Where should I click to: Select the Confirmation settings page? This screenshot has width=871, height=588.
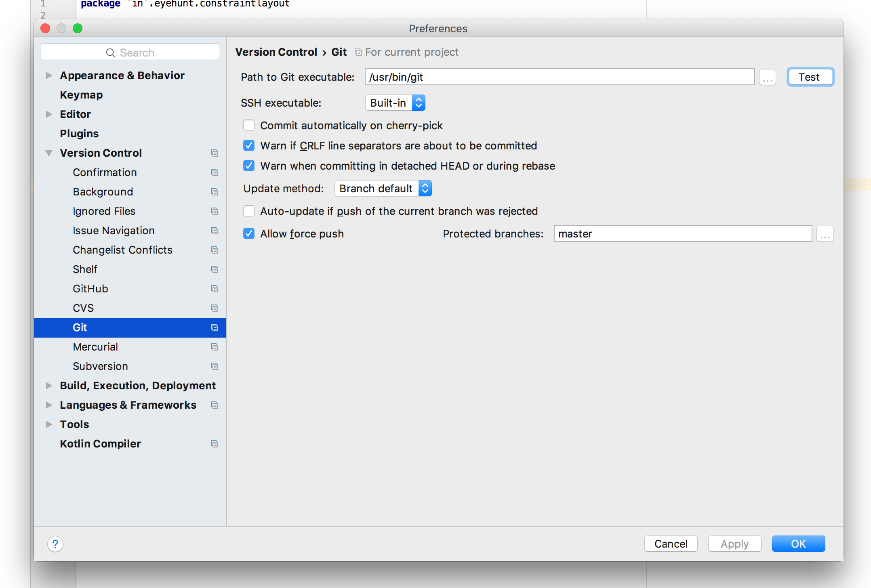(x=105, y=172)
